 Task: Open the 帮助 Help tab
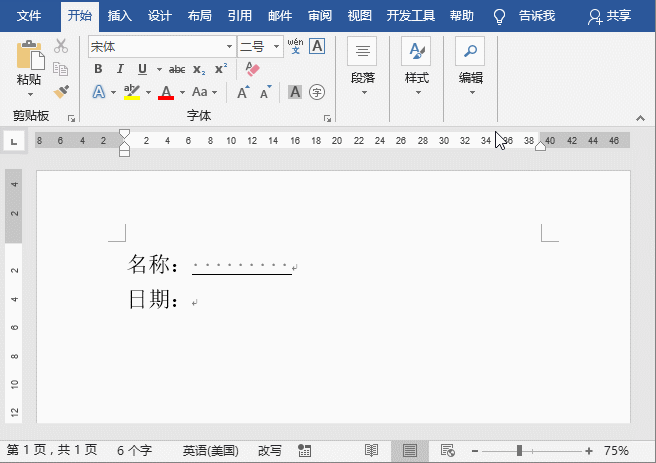pyautogui.click(x=461, y=16)
